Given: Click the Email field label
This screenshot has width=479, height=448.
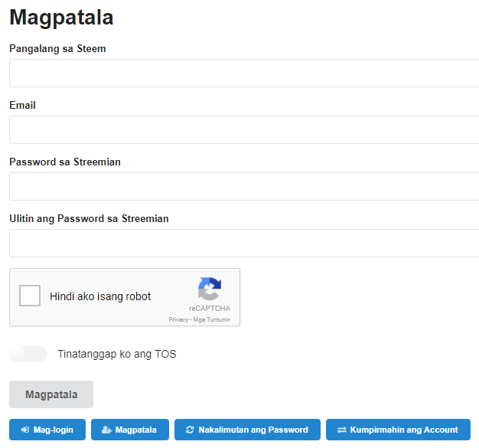Looking at the screenshot, I should point(22,105).
